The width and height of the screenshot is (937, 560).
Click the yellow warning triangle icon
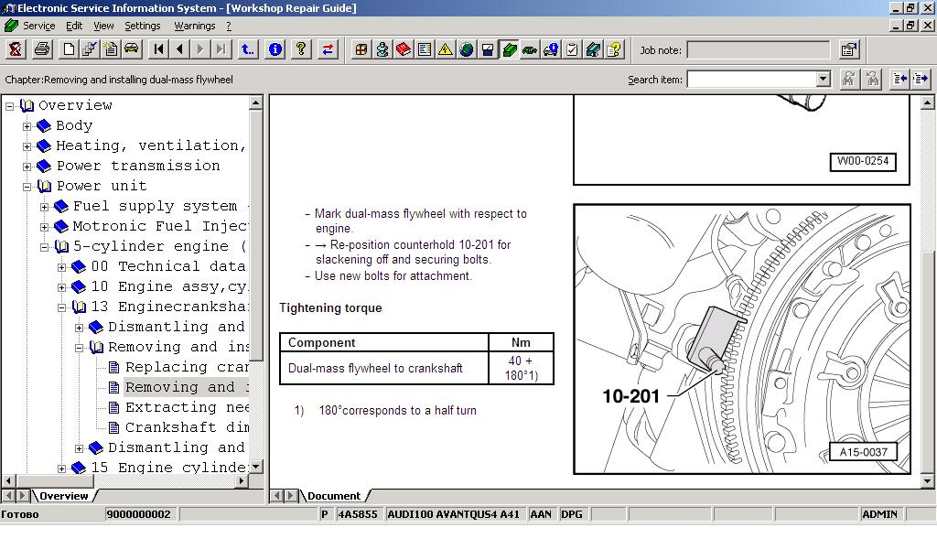(446, 49)
